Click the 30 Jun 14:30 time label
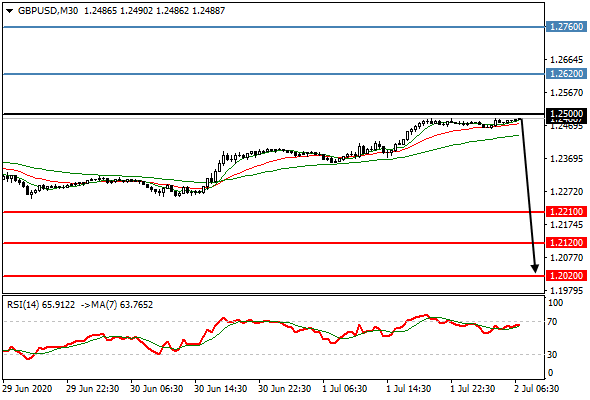Viewport: 590px width, 400px height. (x=220, y=388)
